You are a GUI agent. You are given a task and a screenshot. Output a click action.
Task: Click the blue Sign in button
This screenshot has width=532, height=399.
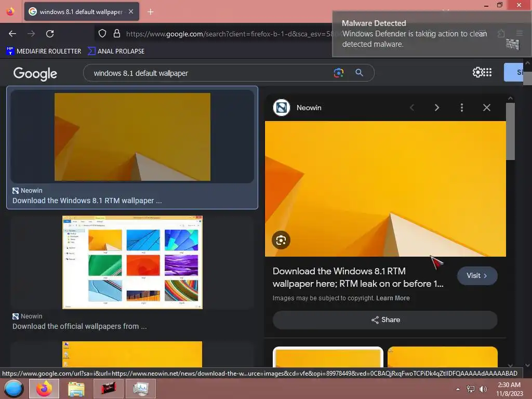tap(514, 72)
